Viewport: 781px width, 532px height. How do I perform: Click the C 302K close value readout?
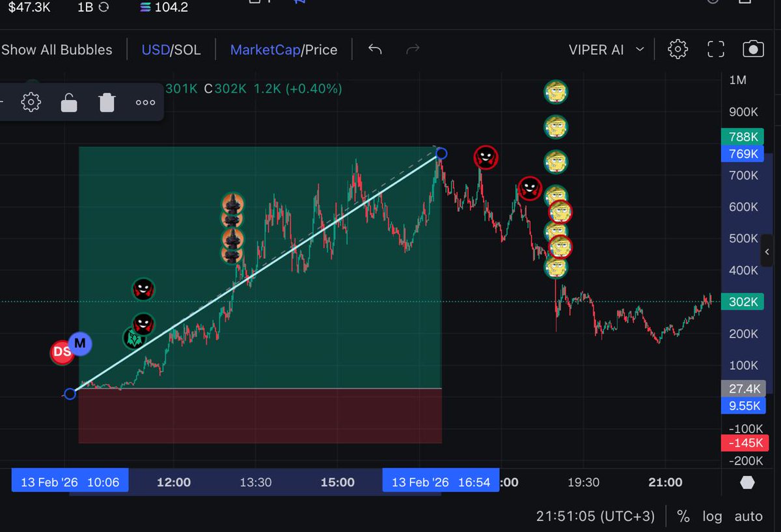(x=225, y=88)
